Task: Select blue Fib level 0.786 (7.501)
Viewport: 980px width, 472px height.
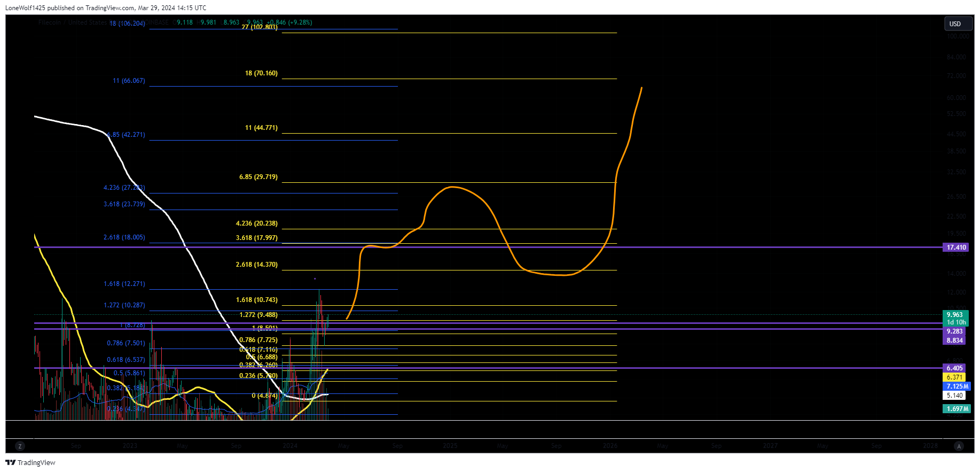Action: coord(126,343)
